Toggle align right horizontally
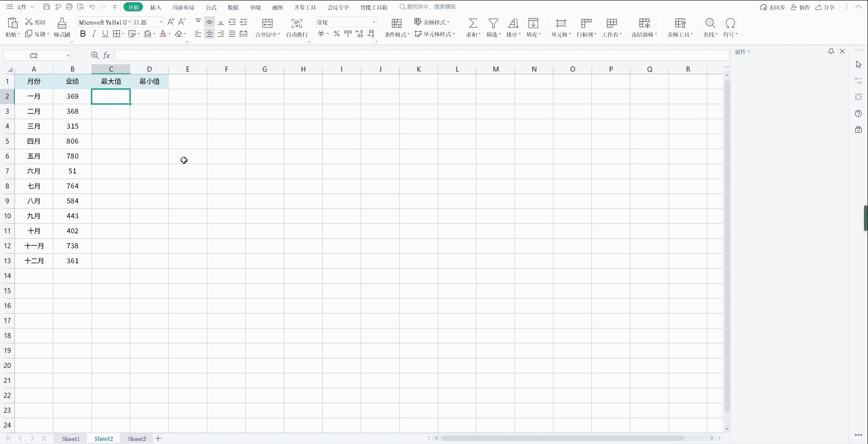 click(x=221, y=34)
